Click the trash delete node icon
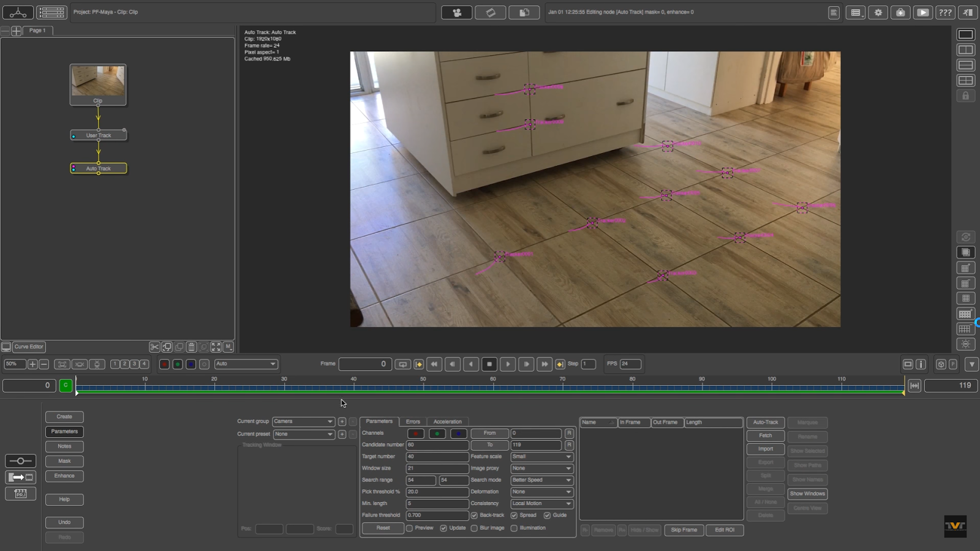This screenshot has height=551, width=980. click(191, 347)
